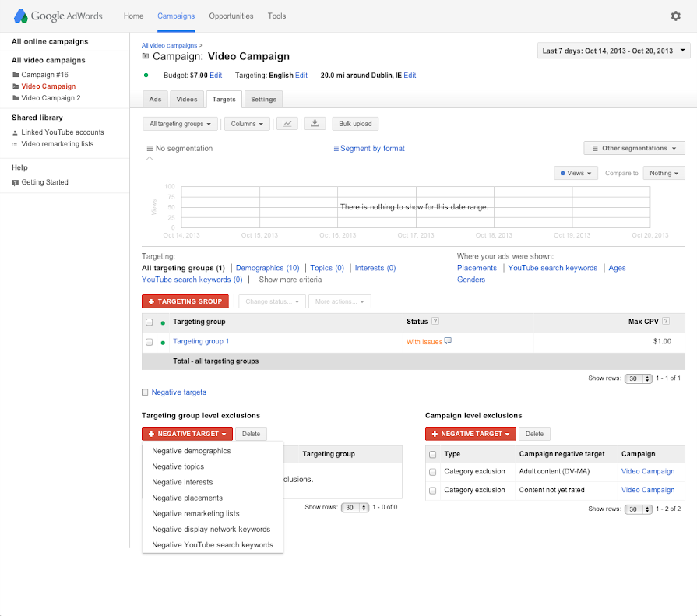Click the Status column help icon
The height and width of the screenshot is (616, 697).
tap(435, 321)
